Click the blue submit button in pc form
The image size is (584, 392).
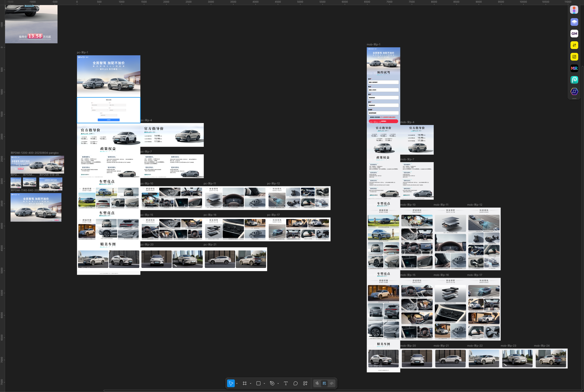click(108, 120)
